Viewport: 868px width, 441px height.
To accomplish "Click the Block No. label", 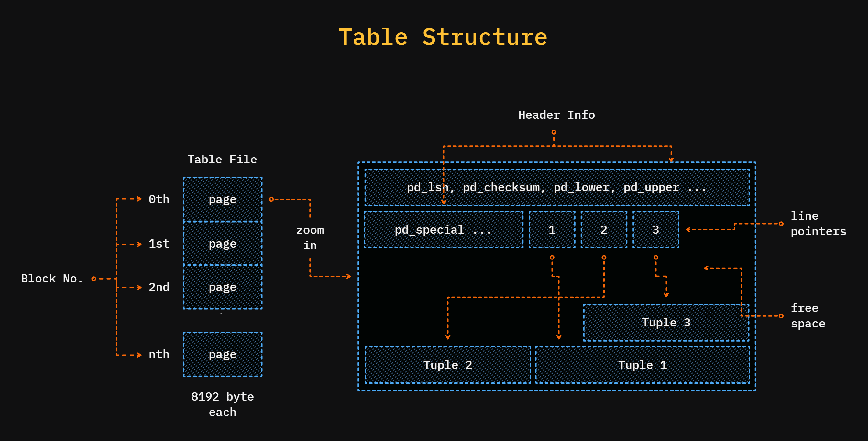I will (x=52, y=278).
